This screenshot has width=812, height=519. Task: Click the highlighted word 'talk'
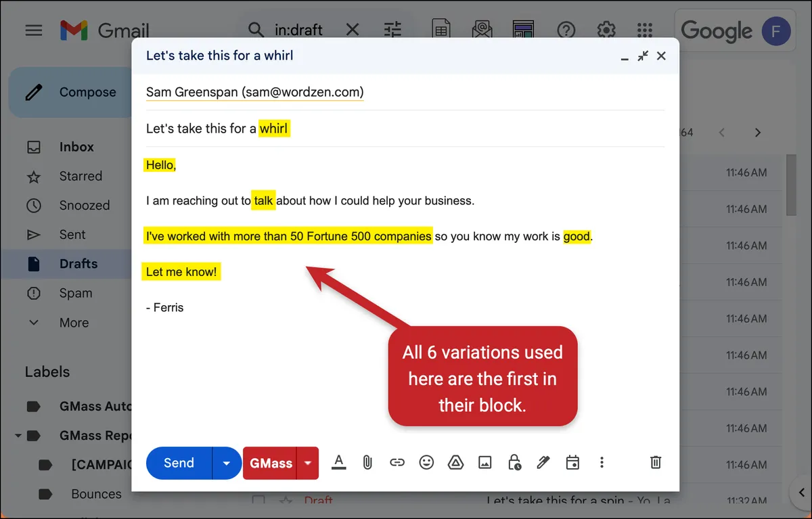(x=263, y=201)
